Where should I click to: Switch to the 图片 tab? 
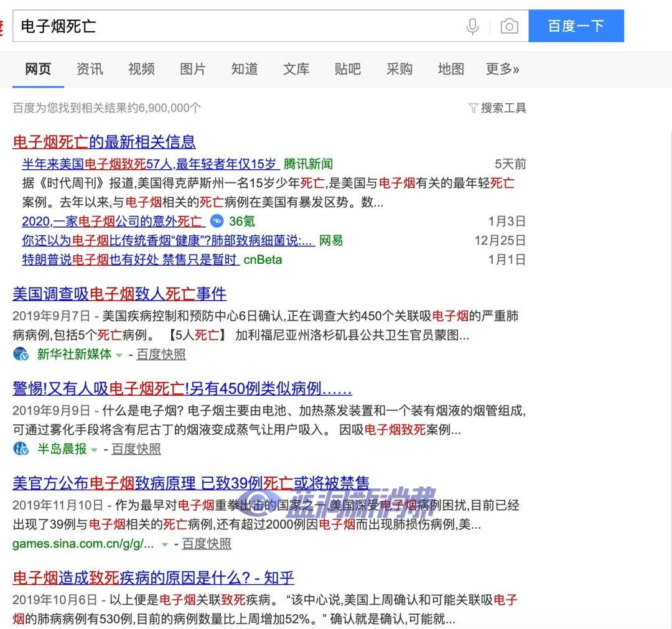193,69
